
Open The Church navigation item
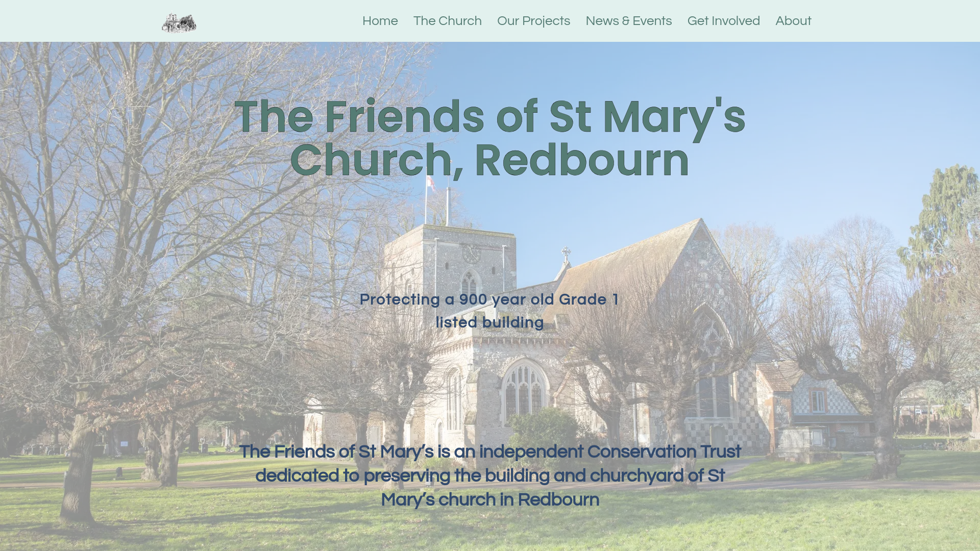pos(448,21)
